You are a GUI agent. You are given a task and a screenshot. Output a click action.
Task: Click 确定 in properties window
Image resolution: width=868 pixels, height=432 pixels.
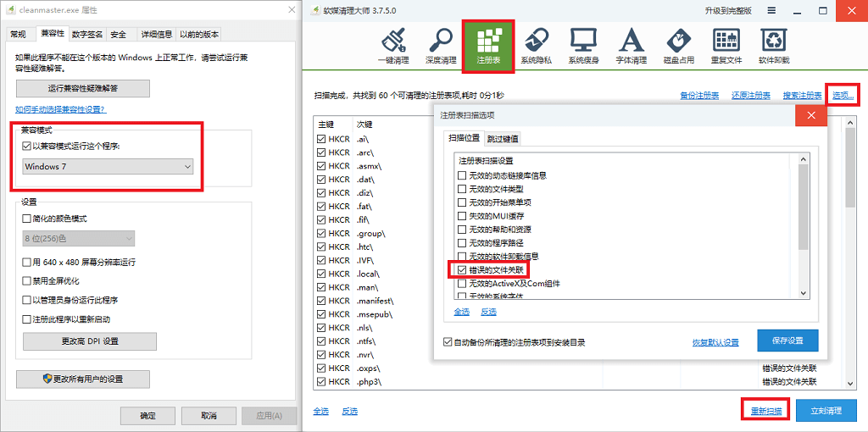[x=148, y=415]
